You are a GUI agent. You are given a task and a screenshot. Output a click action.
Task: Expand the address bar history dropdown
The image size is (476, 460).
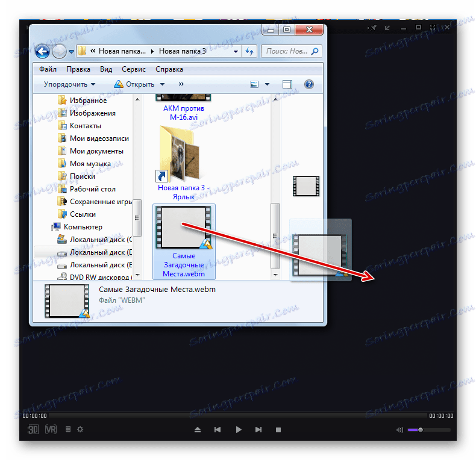pyautogui.click(x=236, y=52)
